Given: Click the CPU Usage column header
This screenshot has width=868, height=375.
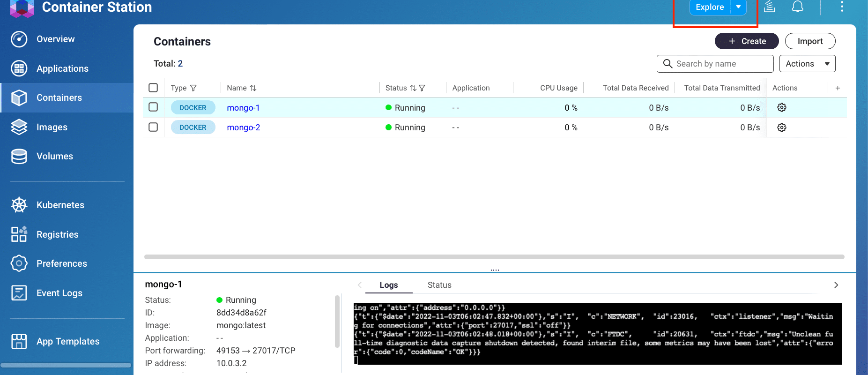Looking at the screenshot, I should (559, 88).
